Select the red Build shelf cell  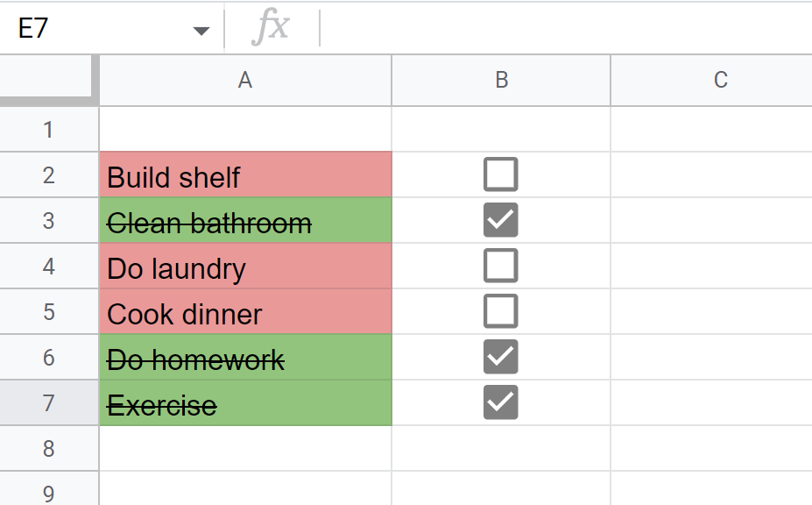245,174
